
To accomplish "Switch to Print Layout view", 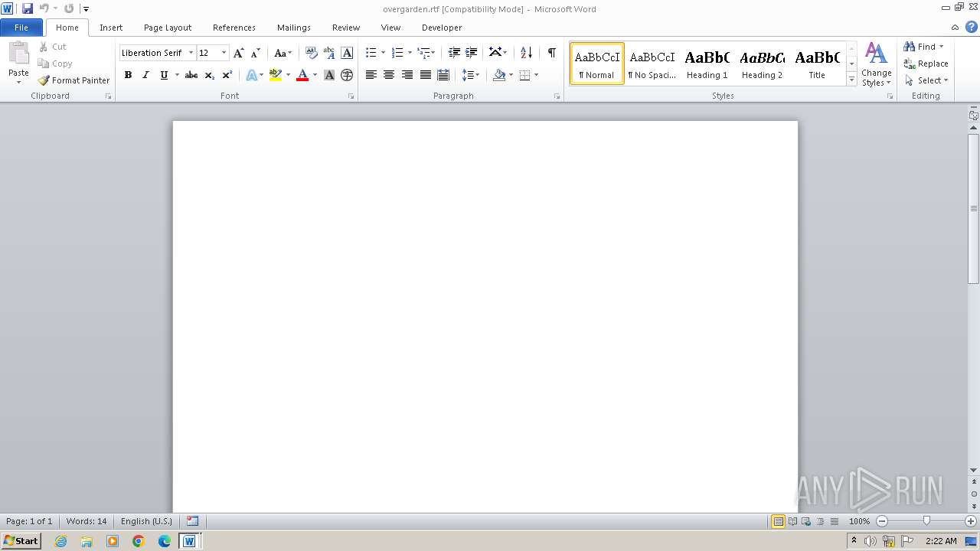I will (x=778, y=521).
